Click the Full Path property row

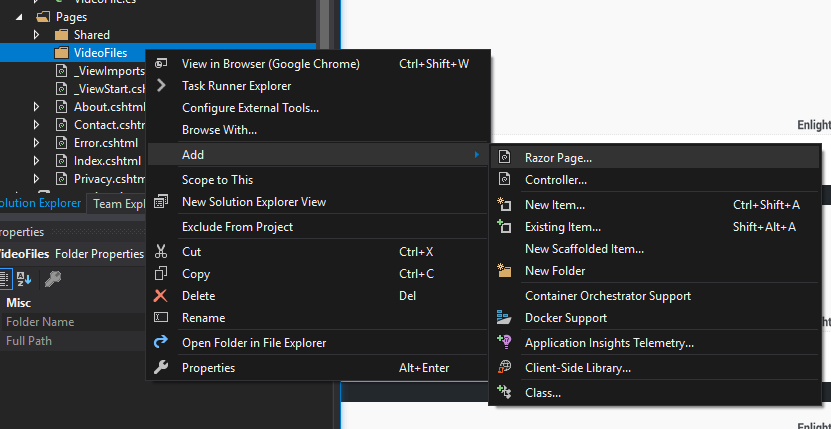coord(73,340)
